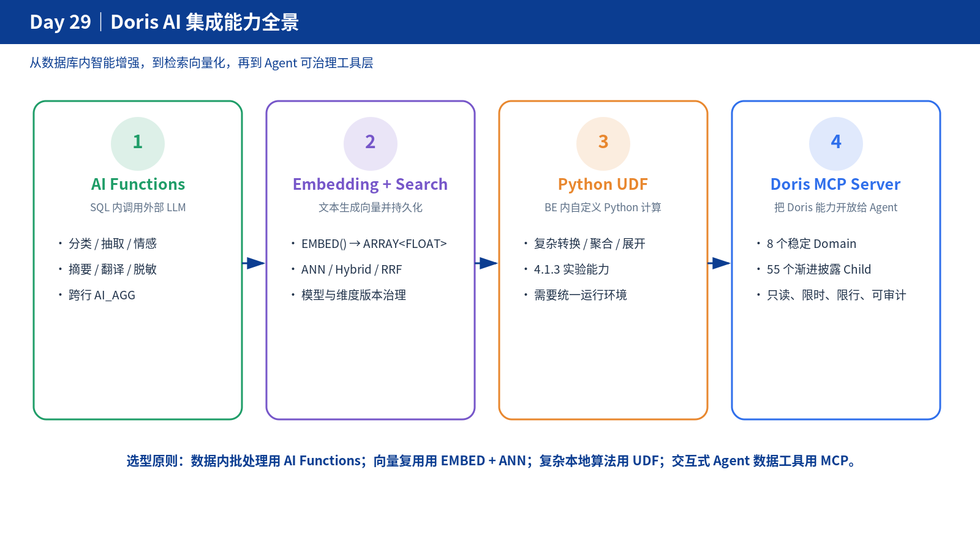The height and width of the screenshot is (551, 980).
Task: Select the "AI Functions" card heading
Action: click(138, 184)
